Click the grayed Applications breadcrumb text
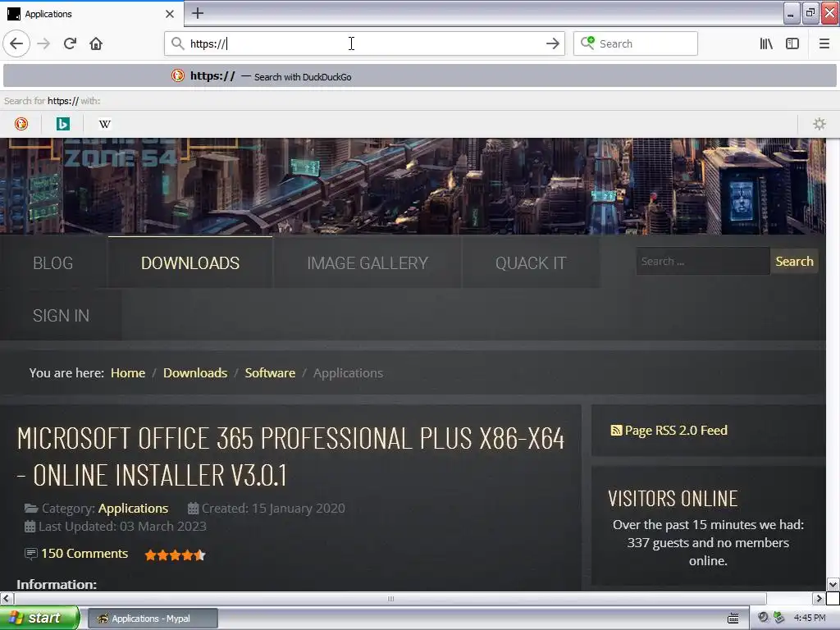Image resolution: width=840 pixels, height=630 pixels. point(348,373)
